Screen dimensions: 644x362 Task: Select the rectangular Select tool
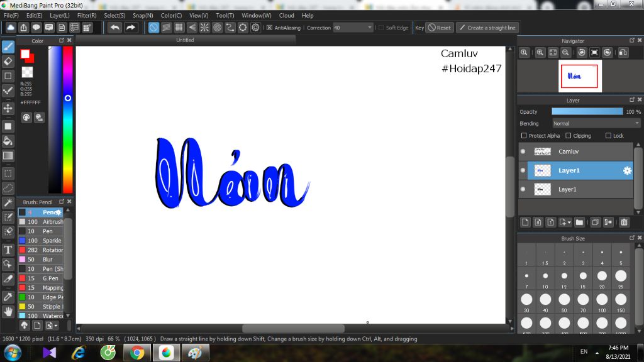click(x=8, y=173)
